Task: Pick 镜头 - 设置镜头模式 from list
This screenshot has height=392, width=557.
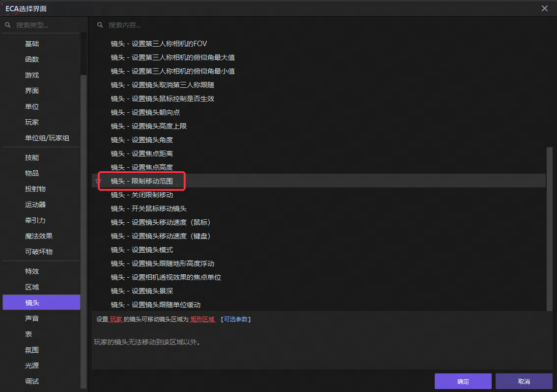Action: pos(142,250)
